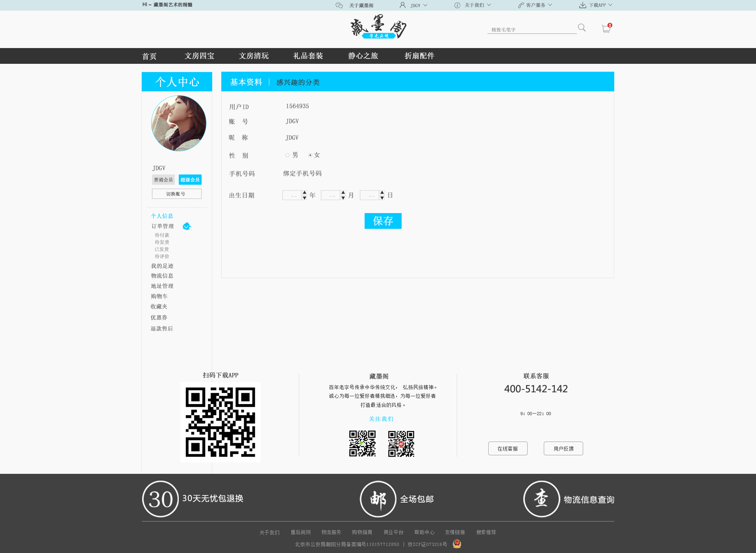The height and width of the screenshot is (553, 756).
Task: Click the police badge icon in footer
Action: (x=457, y=544)
